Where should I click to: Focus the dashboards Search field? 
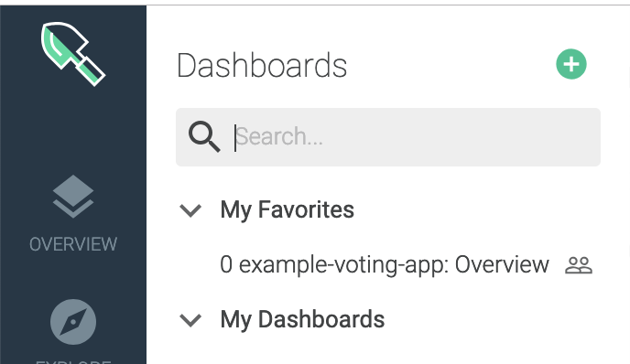[388, 137]
